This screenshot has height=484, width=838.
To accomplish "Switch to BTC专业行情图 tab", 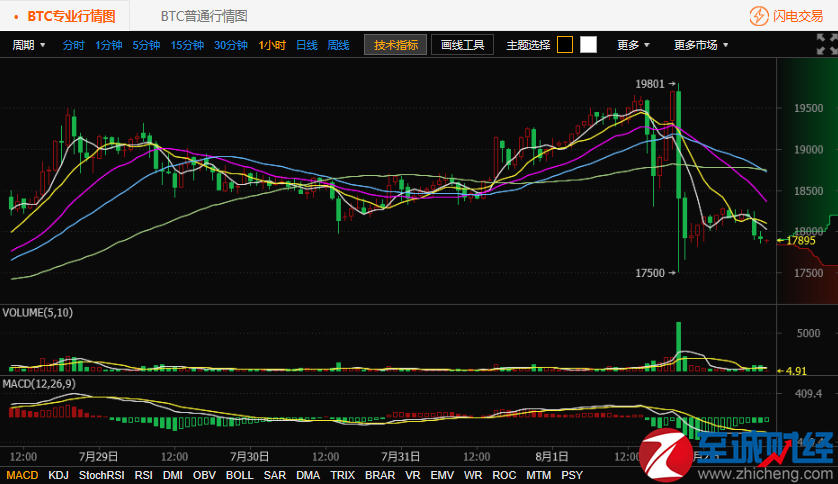I will click(x=70, y=16).
